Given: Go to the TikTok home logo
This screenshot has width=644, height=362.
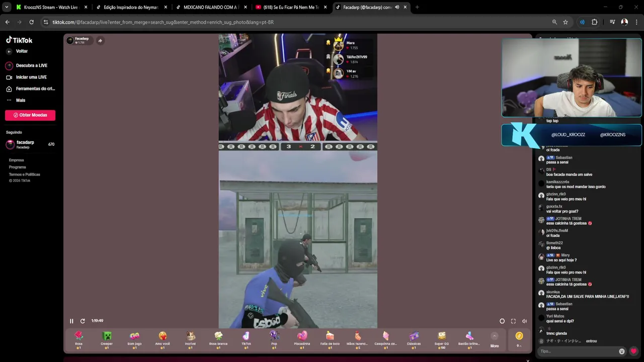Looking at the screenshot, I should pos(19,40).
